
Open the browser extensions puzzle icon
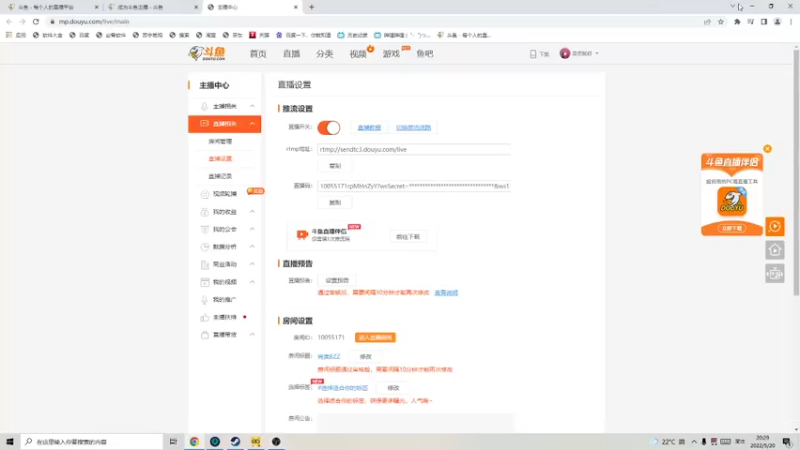(737, 21)
